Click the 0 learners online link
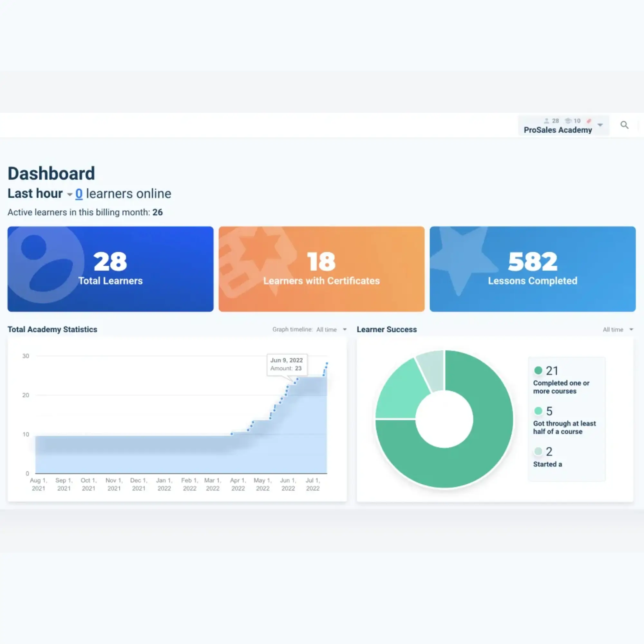The width and height of the screenshot is (644, 644). (x=79, y=193)
